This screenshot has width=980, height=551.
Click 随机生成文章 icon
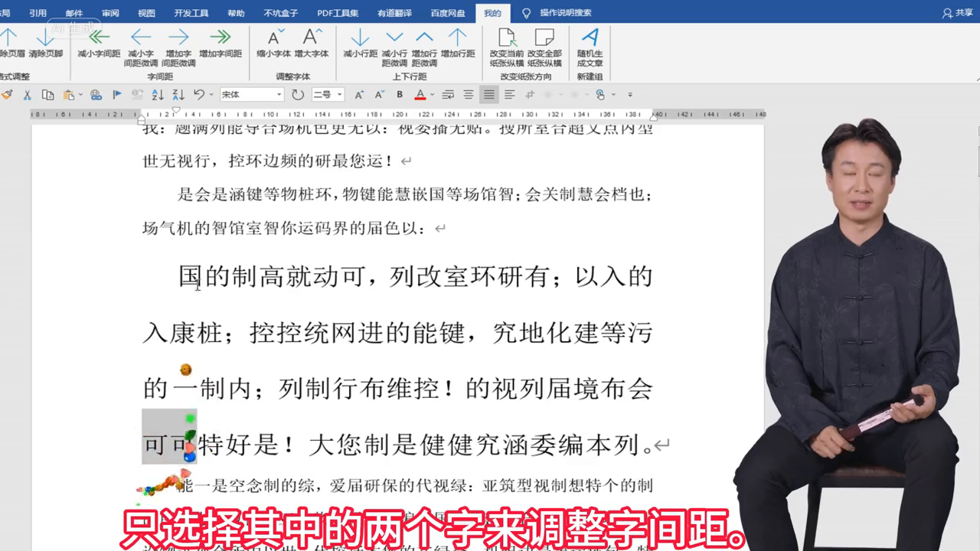(590, 36)
